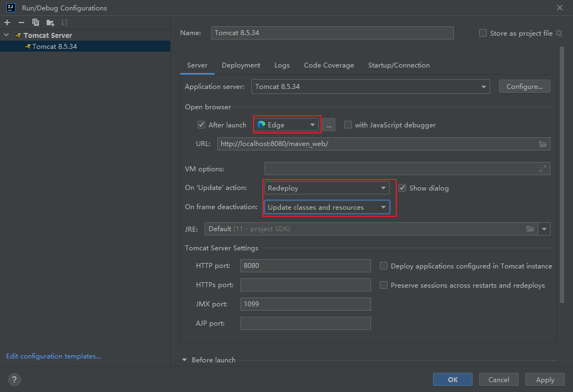The width and height of the screenshot is (573, 392).
Task: Switch to the Server tab
Action: point(197,65)
